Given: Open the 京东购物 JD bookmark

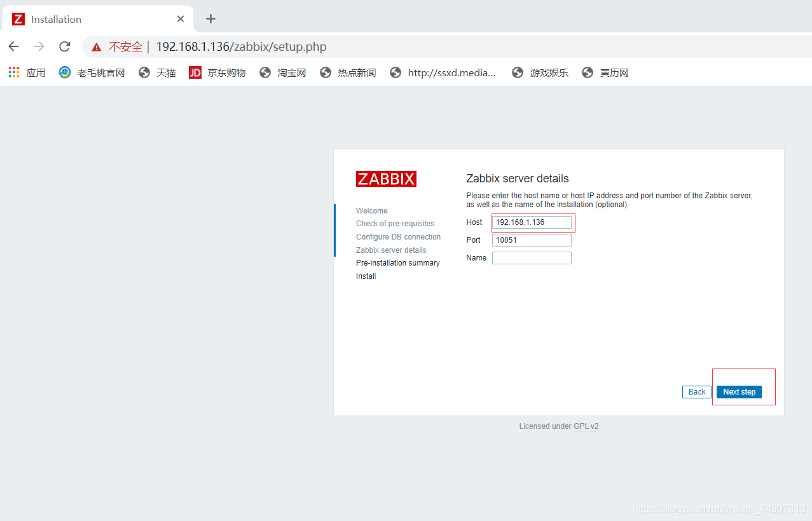Looking at the screenshot, I should point(217,72).
